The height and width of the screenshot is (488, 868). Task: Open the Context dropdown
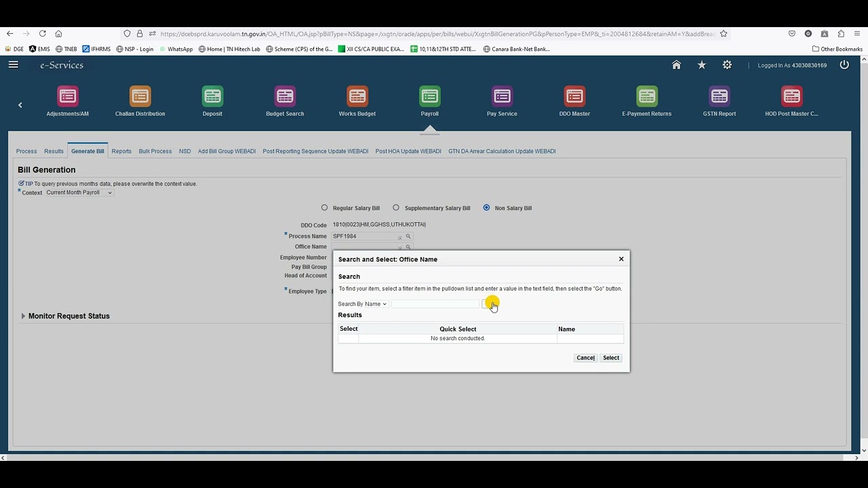click(x=79, y=192)
